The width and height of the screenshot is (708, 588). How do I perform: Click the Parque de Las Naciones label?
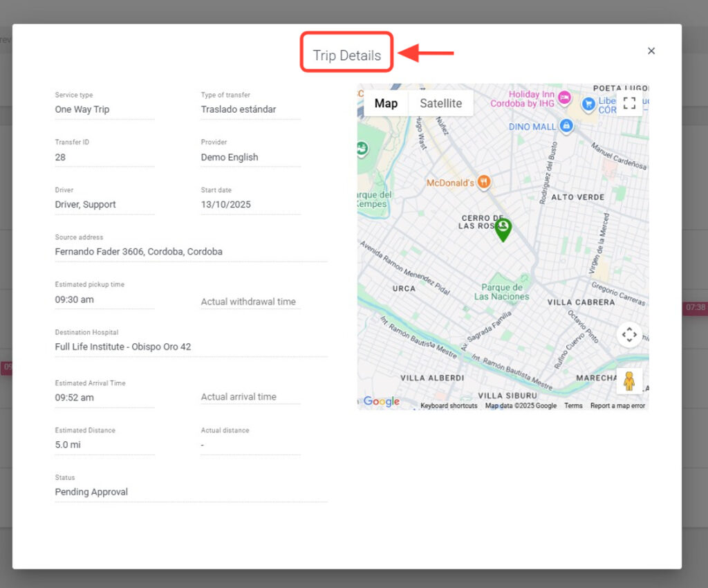coord(501,292)
